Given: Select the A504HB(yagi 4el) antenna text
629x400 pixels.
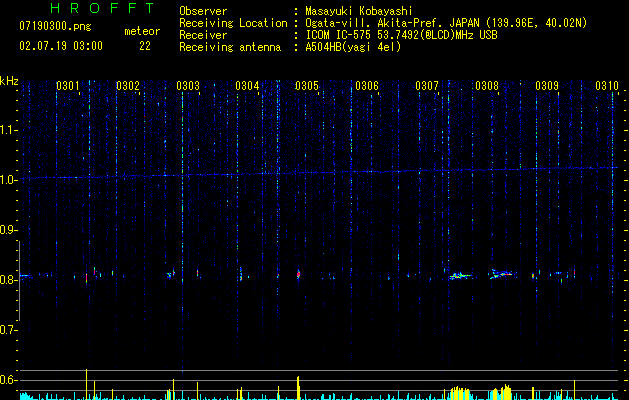Looking at the screenshot, I should pos(353,47).
